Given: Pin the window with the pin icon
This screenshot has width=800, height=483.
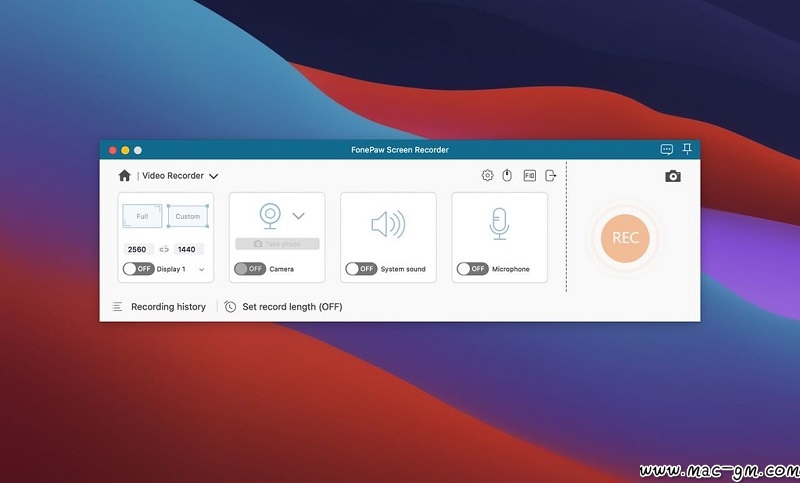Looking at the screenshot, I should 687,149.
